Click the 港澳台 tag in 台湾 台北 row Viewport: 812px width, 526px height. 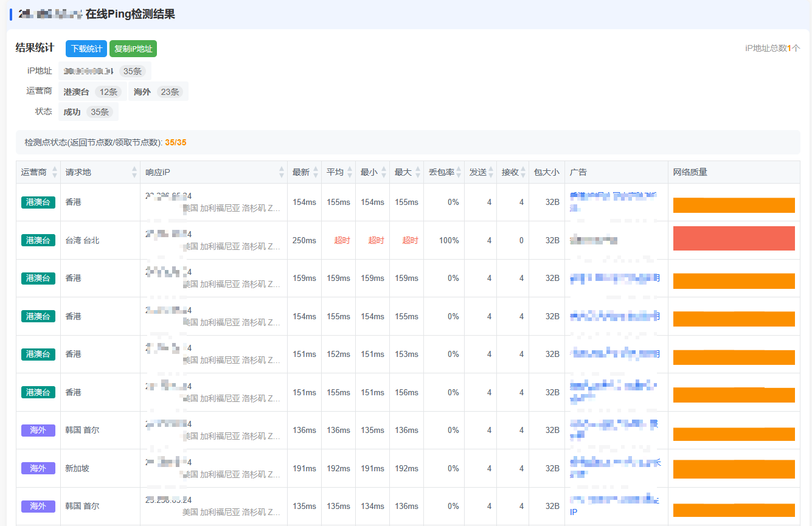[38, 240]
